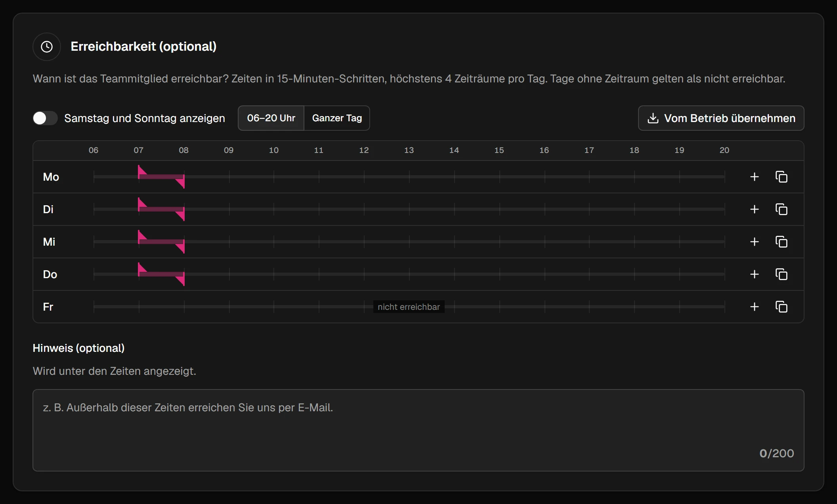Image resolution: width=837 pixels, height=504 pixels.
Task: Click the Hinweis (optional) heading
Action: coord(78,348)
